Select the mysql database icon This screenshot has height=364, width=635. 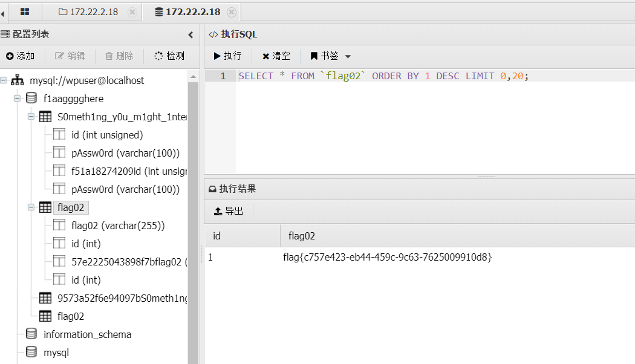(x=31, y=353)
